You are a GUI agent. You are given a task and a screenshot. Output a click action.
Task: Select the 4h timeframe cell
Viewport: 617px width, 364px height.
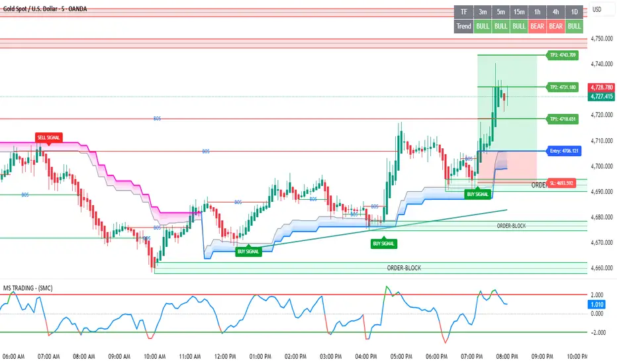point(555,12)
